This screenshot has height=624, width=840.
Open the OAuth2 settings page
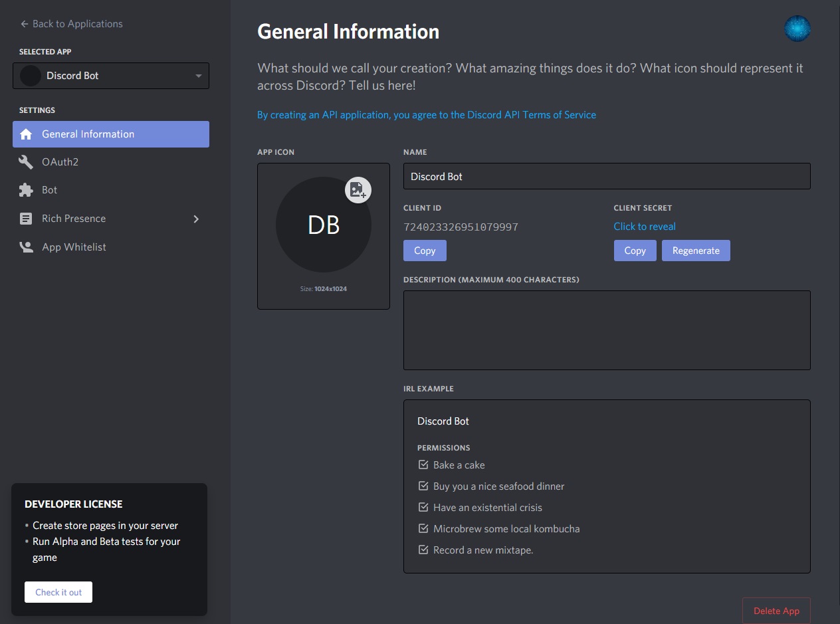tap(60, 162)
